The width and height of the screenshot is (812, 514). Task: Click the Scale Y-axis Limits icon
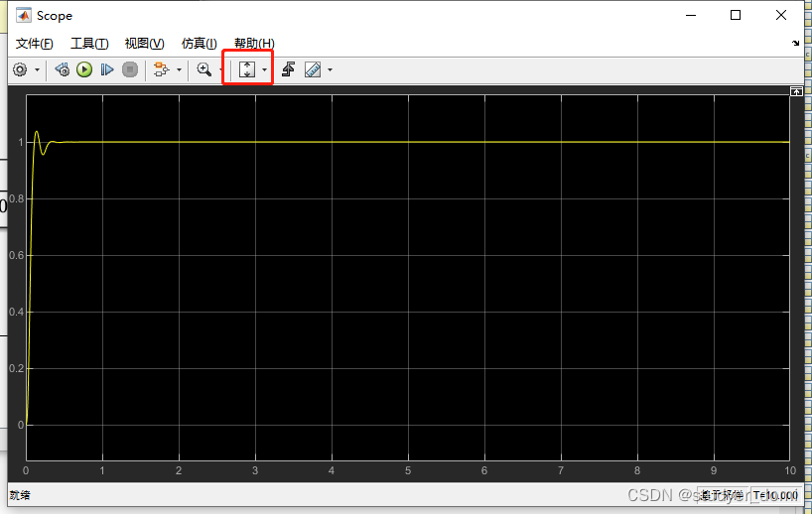tap(247, 69)
